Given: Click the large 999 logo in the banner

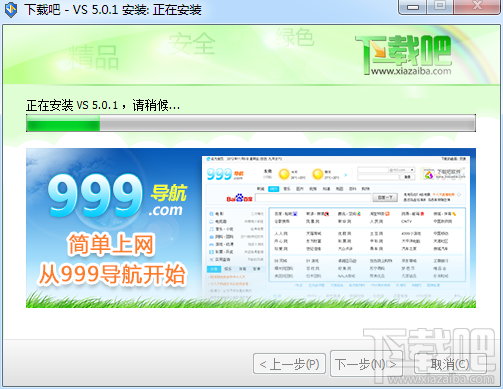Looking at the screenshot, I should point(95,196).
